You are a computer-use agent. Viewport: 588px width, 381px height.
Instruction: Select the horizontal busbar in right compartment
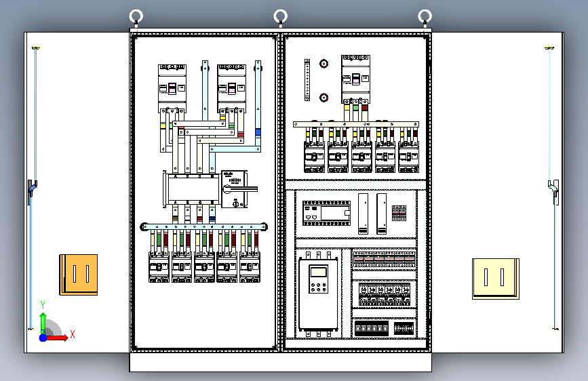tap(356, 124)
